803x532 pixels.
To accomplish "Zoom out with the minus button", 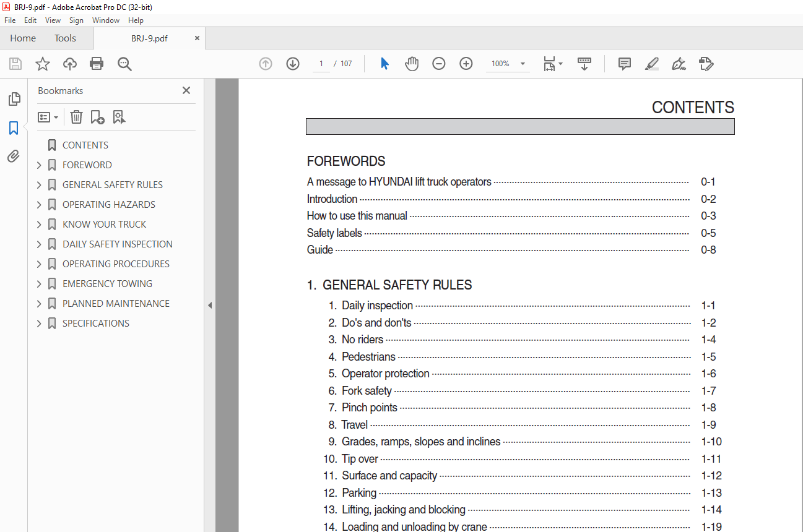I will tap(439, 64).
